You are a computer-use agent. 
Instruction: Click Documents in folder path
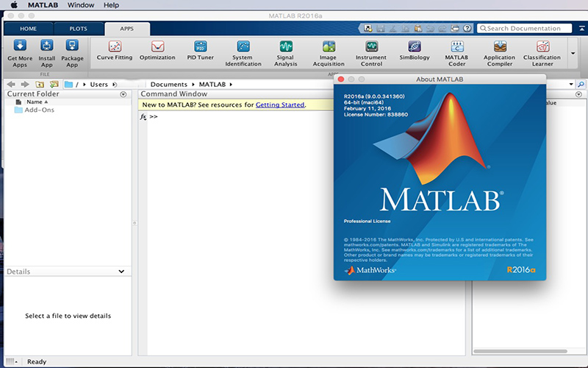(x=169, y=85)
